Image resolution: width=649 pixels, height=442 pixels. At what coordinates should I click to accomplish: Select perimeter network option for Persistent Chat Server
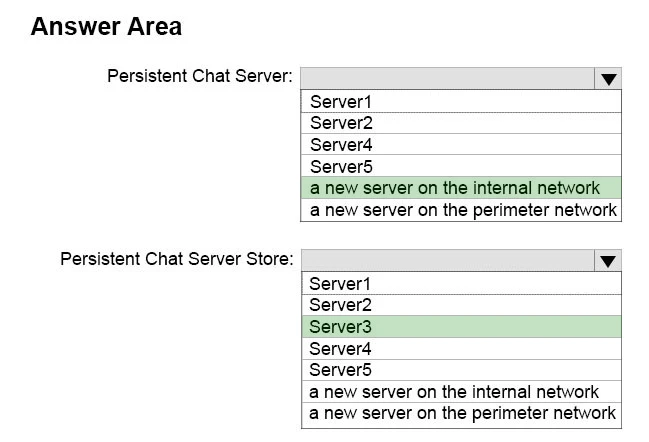point(460,210)
